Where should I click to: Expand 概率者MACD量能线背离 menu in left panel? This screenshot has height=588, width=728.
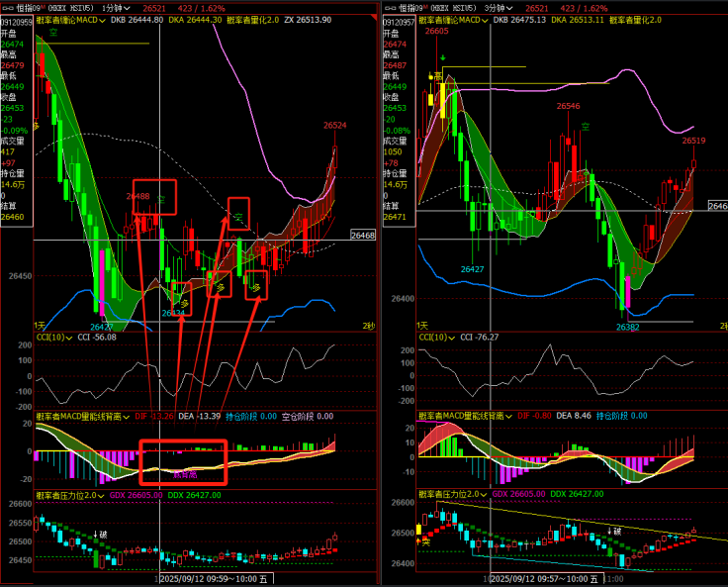tap(126, 417)
